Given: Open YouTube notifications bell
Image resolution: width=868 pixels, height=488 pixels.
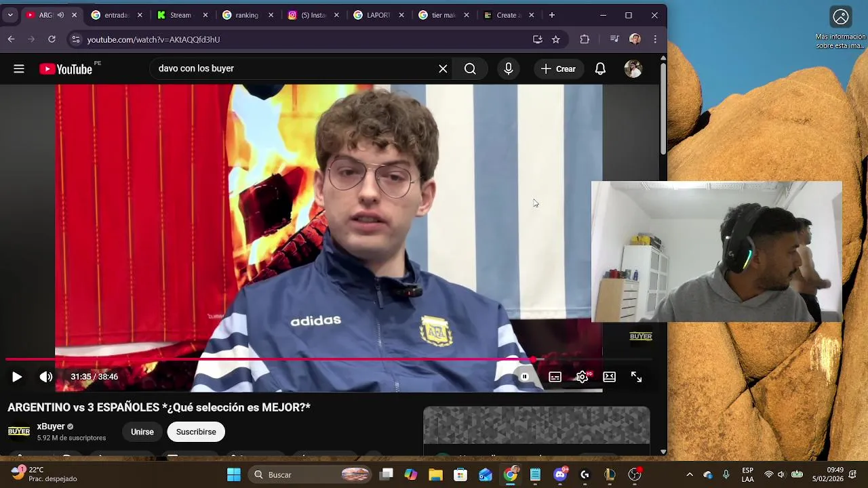Looking at the screenshot, I should click(x=600, y=68).
